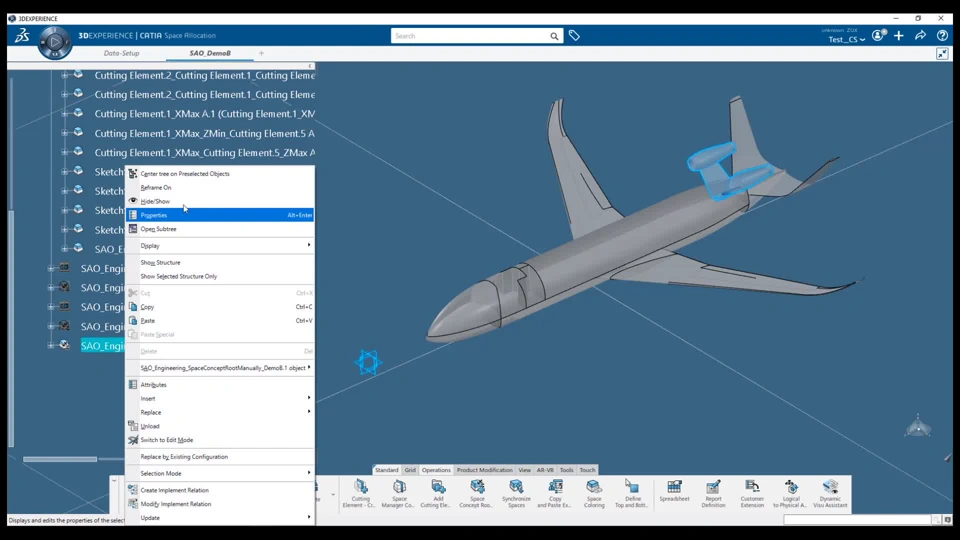Select the Space Coloring tool icon

point(593,493)
